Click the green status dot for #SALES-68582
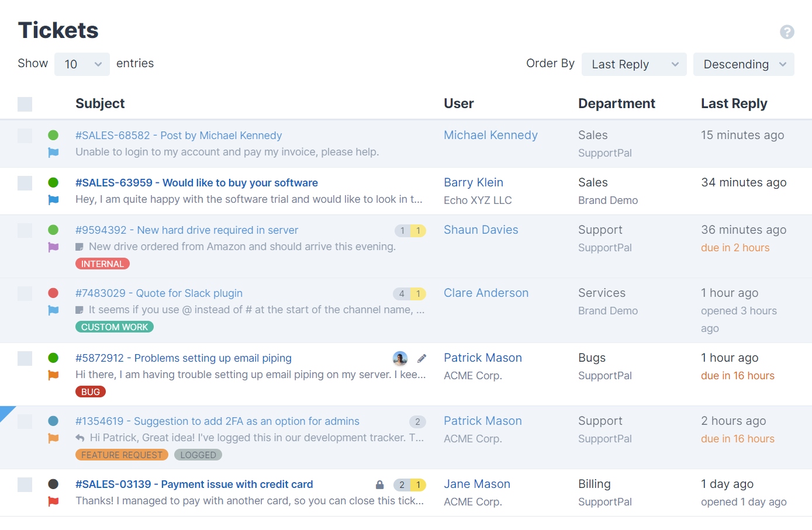 pyautogui.click(x=53, y=136)
